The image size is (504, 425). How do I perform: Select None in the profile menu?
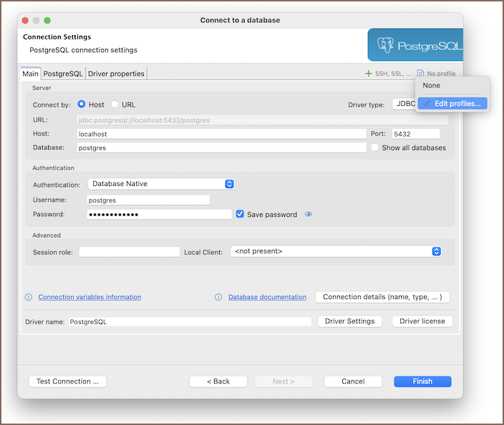pyautogui.click(x=432, y=85)
